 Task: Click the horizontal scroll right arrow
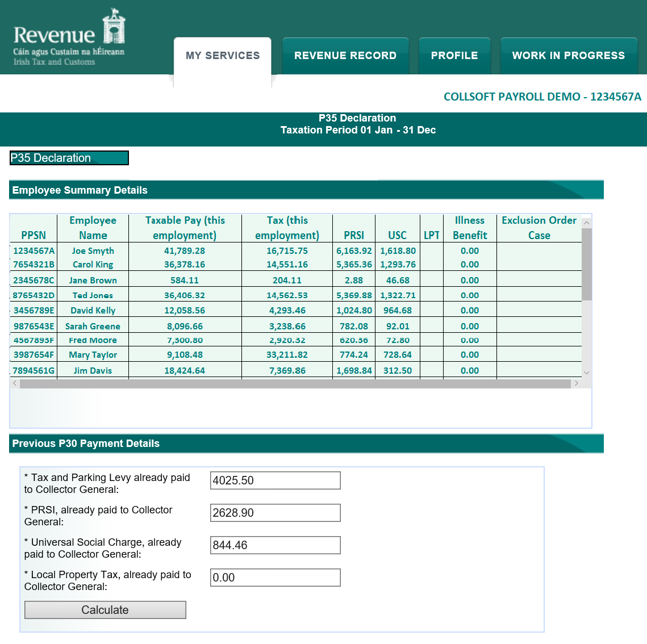pos(576,383)
